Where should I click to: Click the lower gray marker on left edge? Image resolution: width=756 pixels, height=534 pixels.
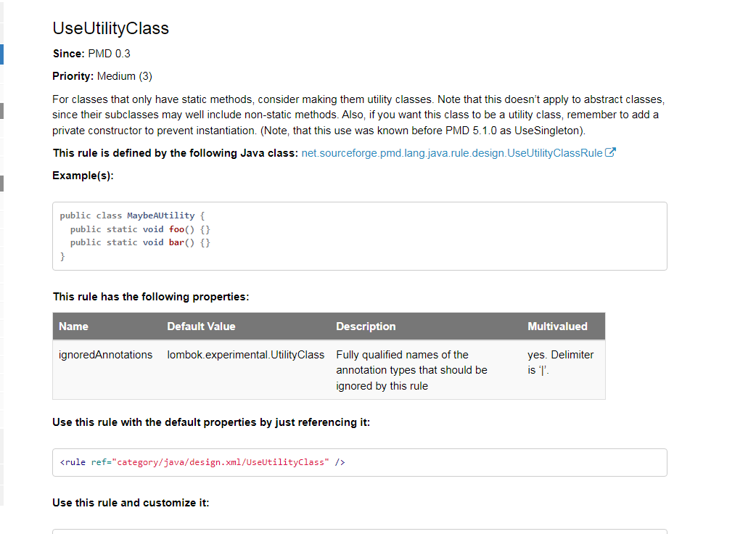1,183
